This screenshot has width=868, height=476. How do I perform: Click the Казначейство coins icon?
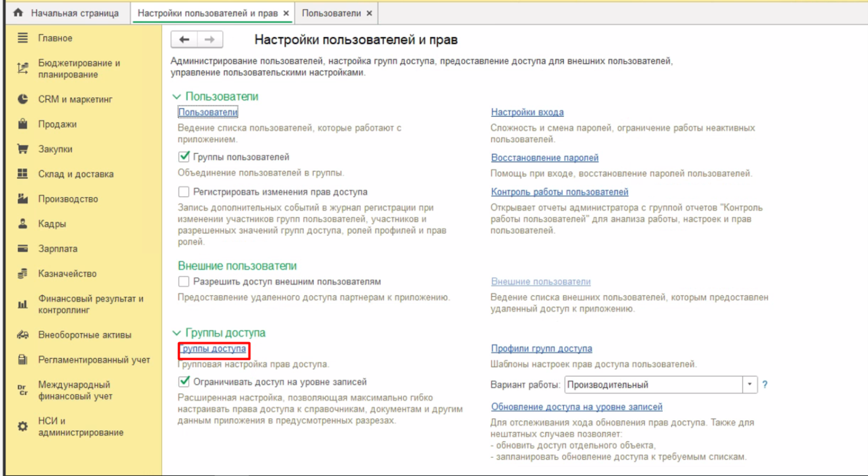[x=23, y=273]
